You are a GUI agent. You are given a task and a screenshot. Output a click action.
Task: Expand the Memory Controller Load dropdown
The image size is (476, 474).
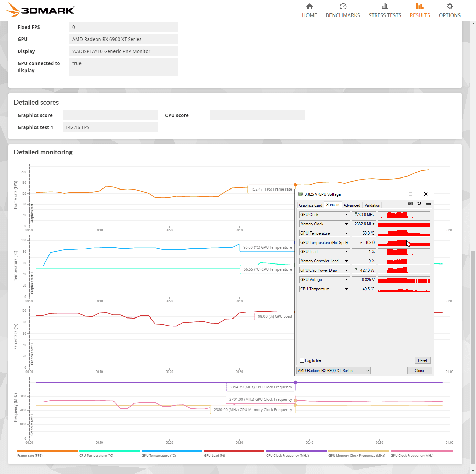pos(346,261)
